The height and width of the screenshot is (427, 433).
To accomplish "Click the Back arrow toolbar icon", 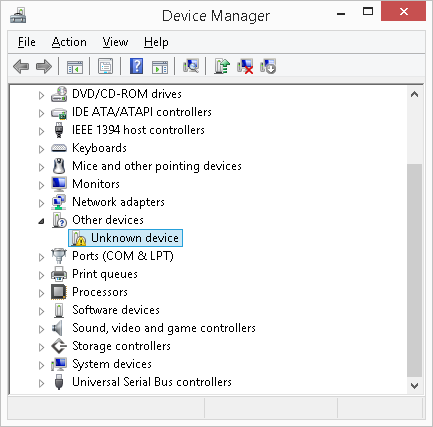I will coord(21,66).
